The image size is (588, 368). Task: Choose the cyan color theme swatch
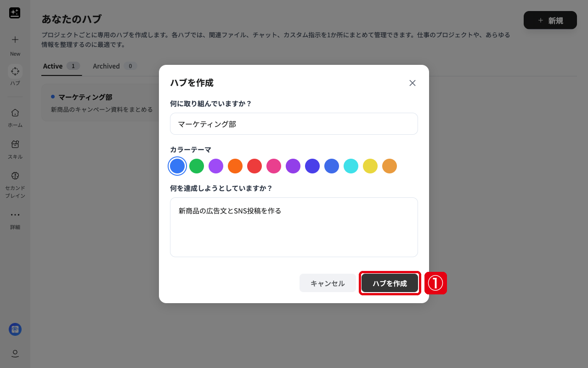coord(351,166)
